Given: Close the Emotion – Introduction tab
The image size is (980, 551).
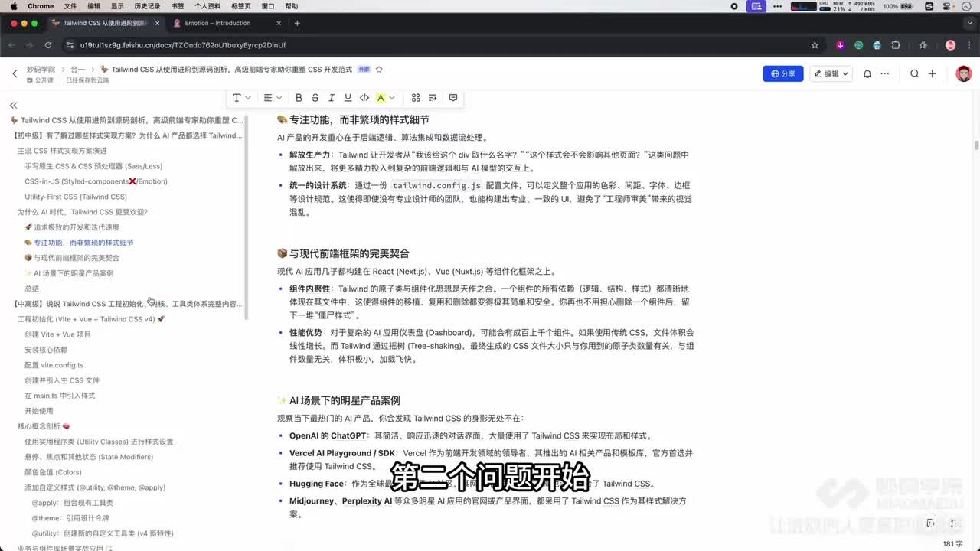Looking at the screenshot, I should coord(278,23).
